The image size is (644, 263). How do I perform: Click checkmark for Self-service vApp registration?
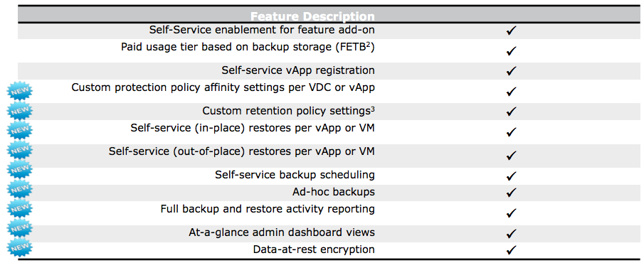(511, 70)
